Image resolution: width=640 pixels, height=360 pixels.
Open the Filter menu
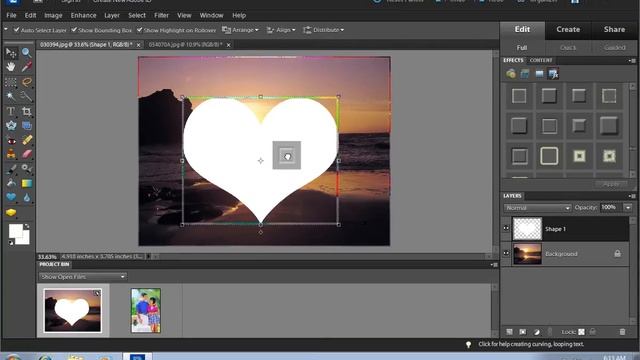[161, 16]
